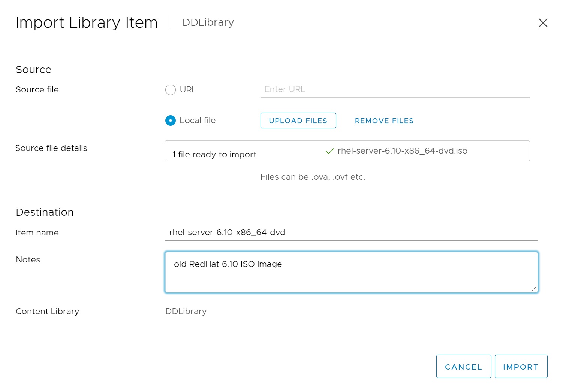Click REMOVE FILES to clear uploads
This screenshot has height=392, width=563.
(384, 121)
